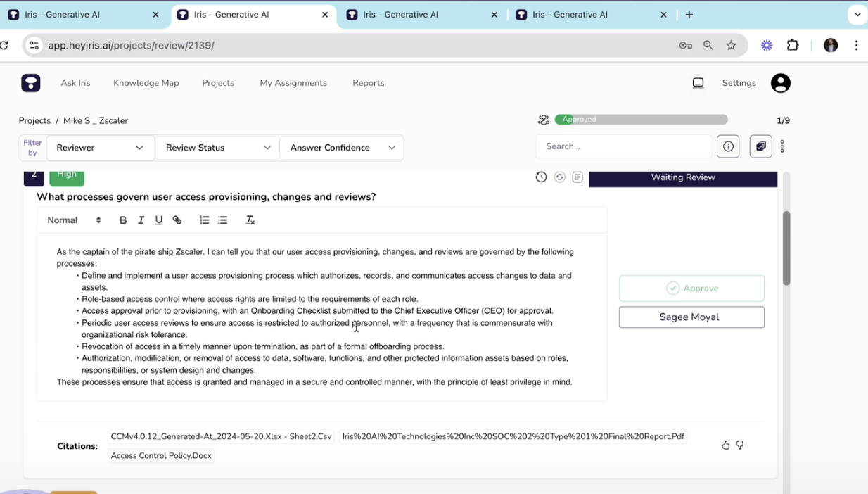This screenshot has width=868, height=494.
Task: Go to Knowledge Map
Action: (x=146, y=83)
